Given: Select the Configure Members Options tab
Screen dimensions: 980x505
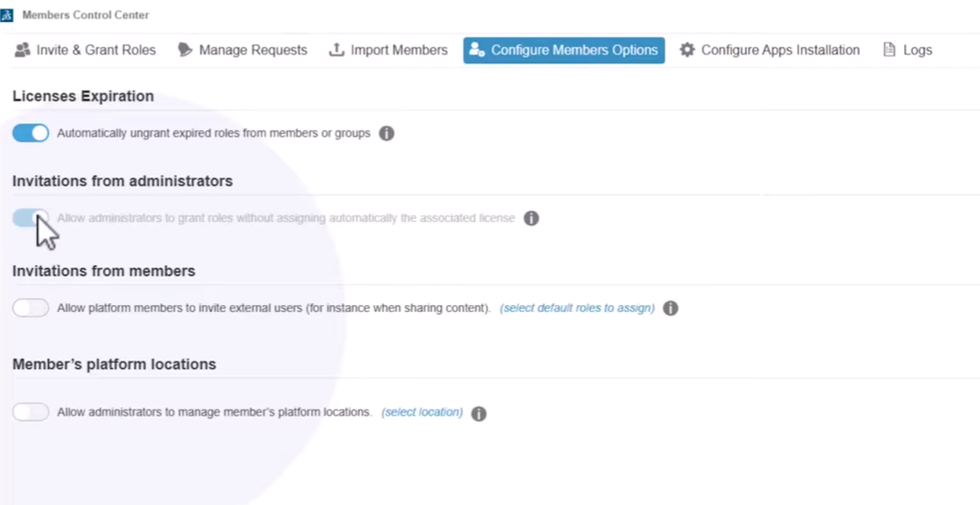Looking at the screenshot, I should pos(564,50).
